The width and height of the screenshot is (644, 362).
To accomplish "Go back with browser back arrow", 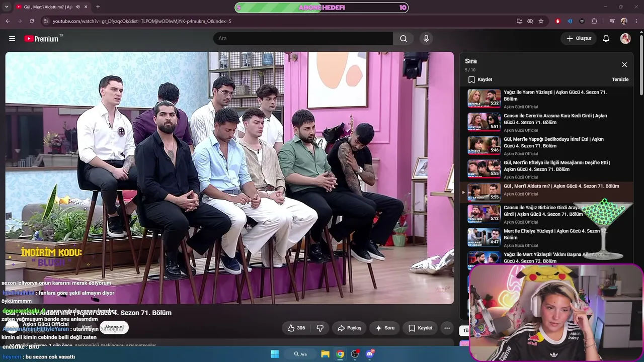I will point(8,21).
